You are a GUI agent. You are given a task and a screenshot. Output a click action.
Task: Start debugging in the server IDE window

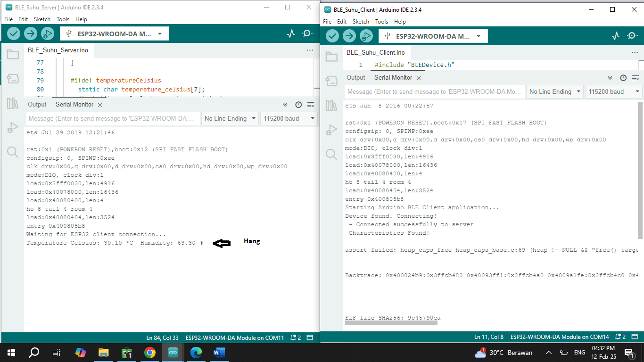(47, 33)
